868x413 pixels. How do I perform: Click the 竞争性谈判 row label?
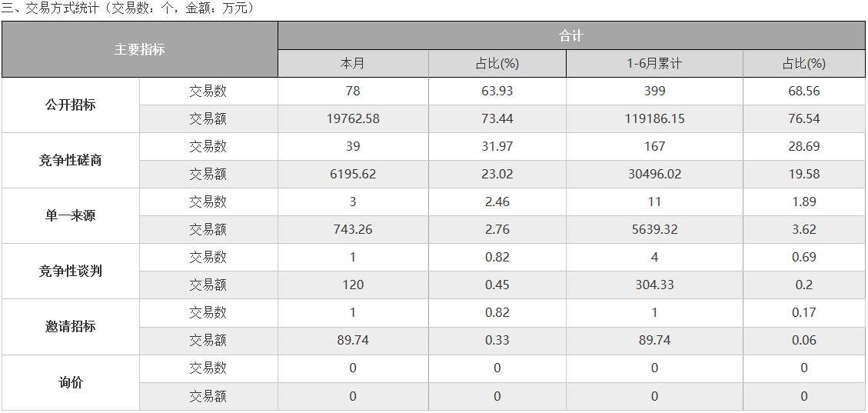70,271
